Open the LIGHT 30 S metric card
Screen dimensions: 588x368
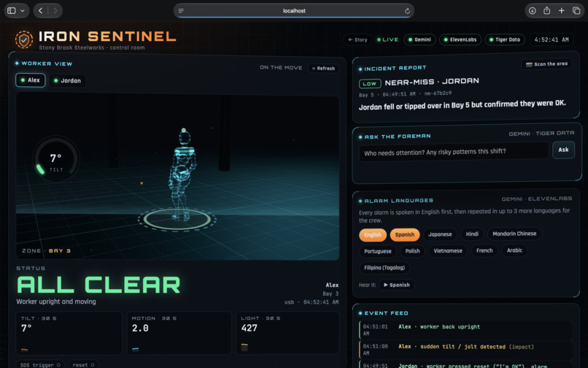[287, 333]
